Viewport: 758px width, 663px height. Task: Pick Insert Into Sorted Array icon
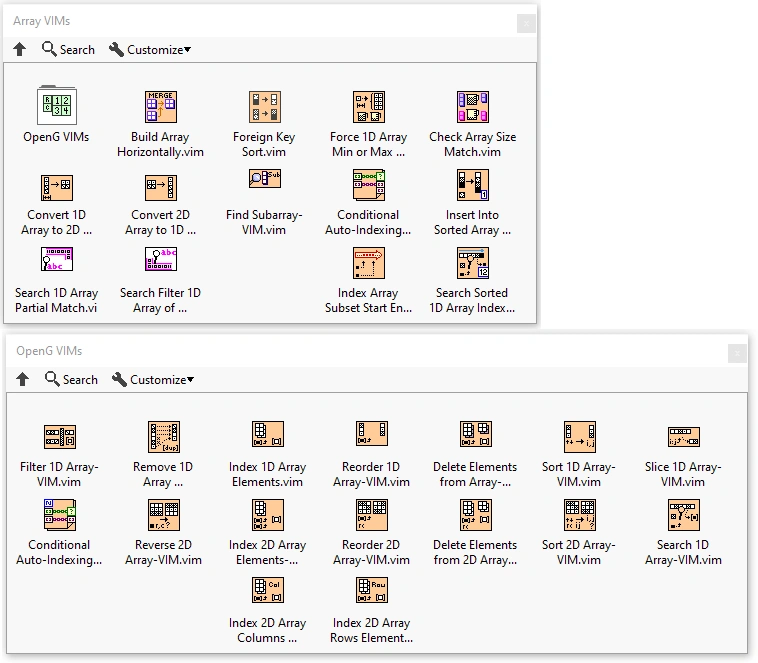point(473,185)
